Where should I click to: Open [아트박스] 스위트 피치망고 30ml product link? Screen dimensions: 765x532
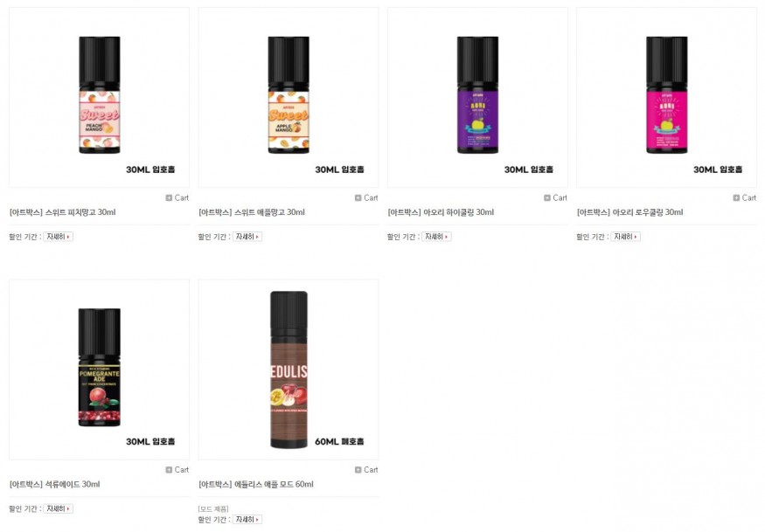point(62,212)
